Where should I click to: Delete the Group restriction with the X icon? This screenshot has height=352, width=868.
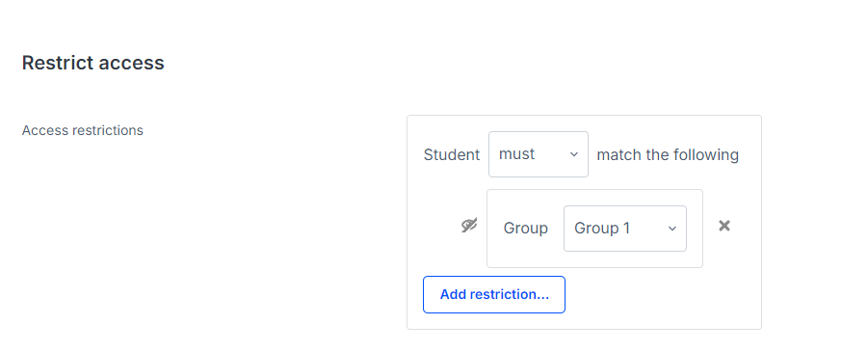724,226
